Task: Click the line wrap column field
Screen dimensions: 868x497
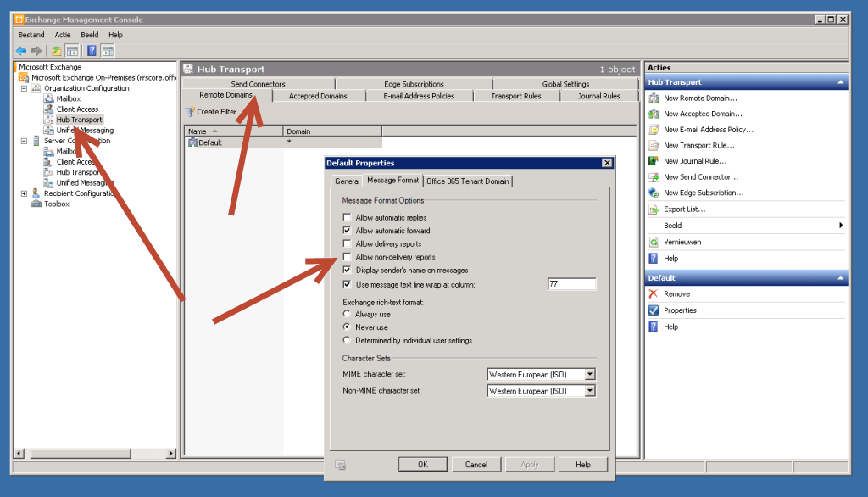Action: (x=571, y=284)
